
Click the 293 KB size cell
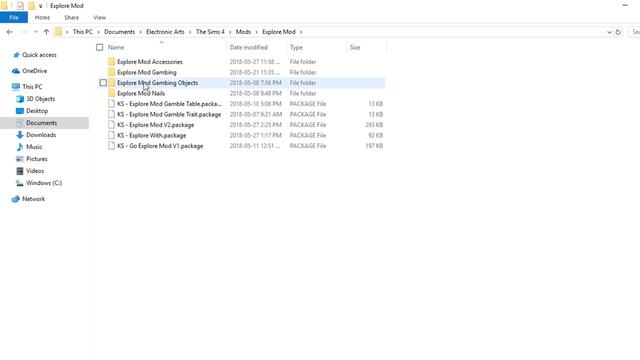coord(374,125)
